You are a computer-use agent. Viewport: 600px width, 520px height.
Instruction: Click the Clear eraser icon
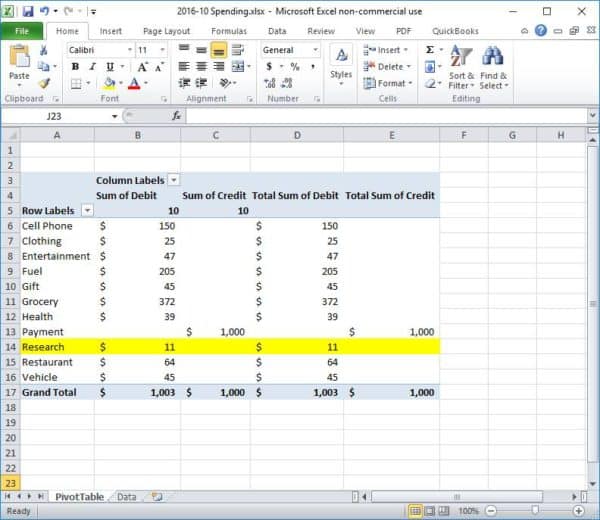[x=430, y=83]
